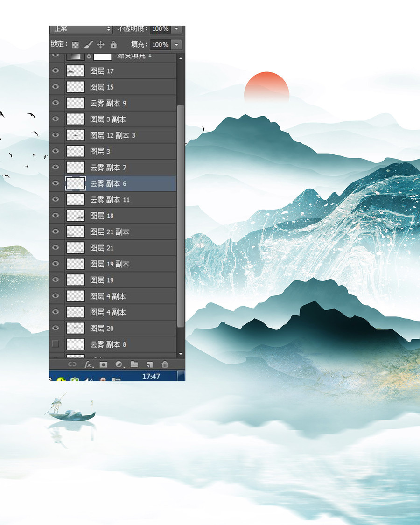This screenshot has height=525, width=420.
Task: Select layer thumbnail of 图层 17
Action: [75, 71]
